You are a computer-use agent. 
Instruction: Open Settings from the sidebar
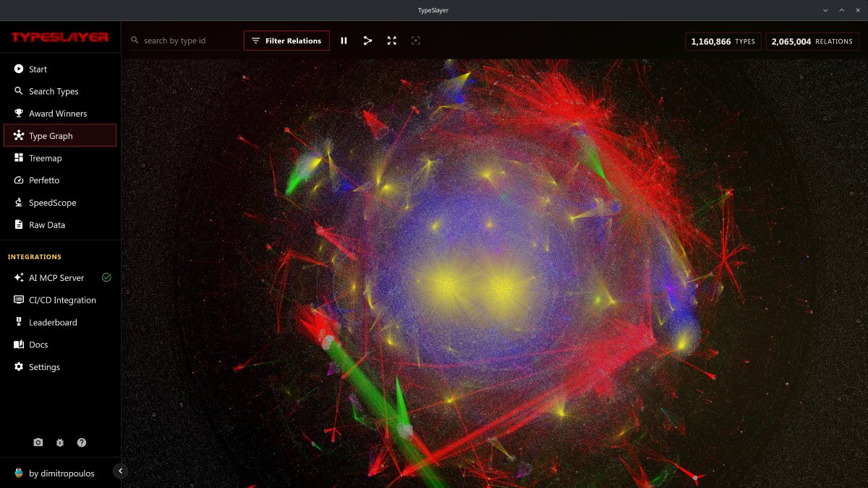60,367
